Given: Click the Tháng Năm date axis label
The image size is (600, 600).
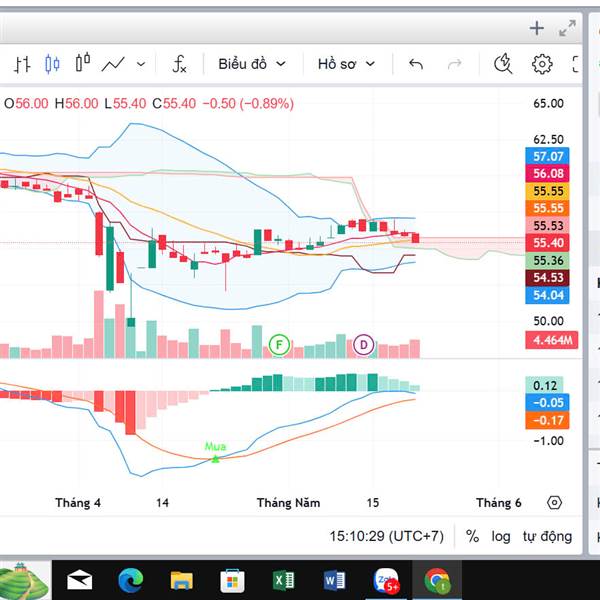Looking at the screenshot, I should [x=288, y=502].
